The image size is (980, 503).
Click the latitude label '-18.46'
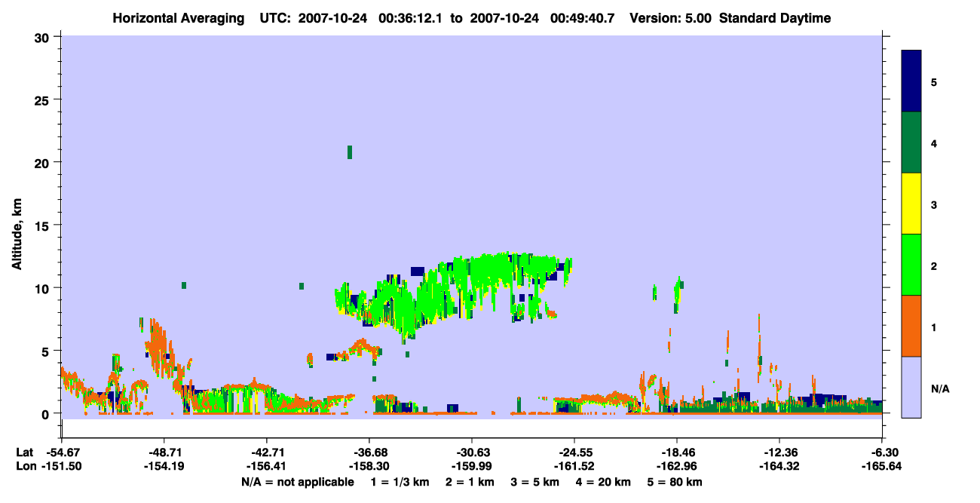coord(677,452)
